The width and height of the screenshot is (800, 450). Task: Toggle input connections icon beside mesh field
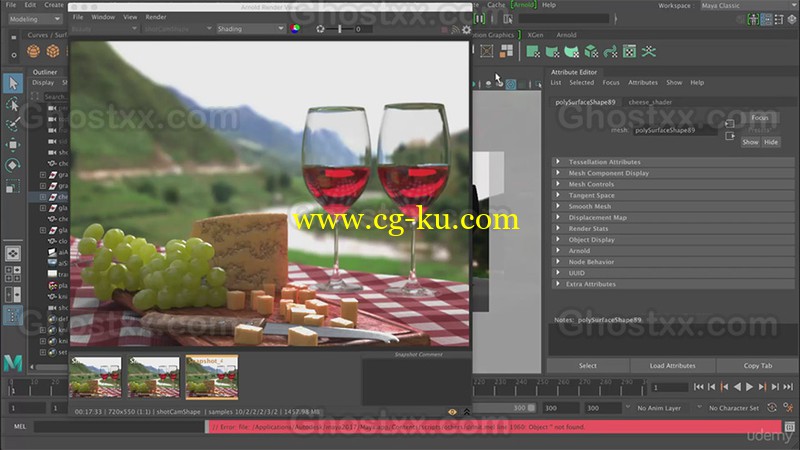730,124
